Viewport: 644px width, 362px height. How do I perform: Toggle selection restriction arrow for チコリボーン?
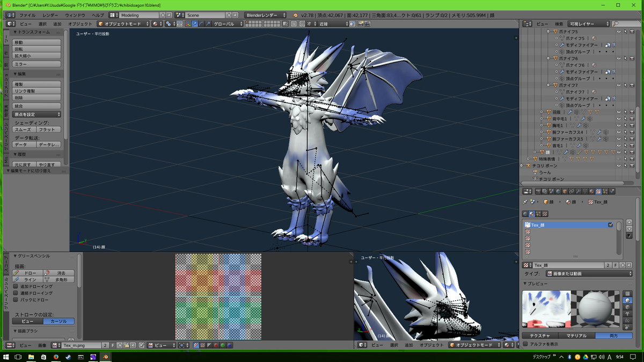tap(625, 166)
